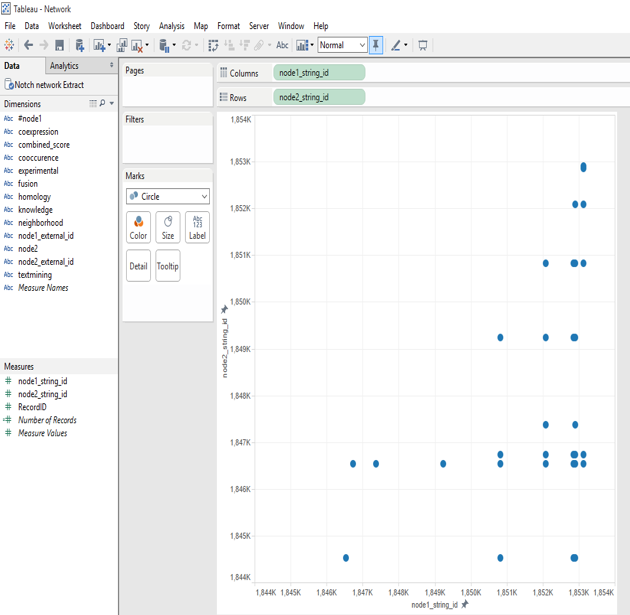630x615 pixels.
Task: Click the Show mark labels Abc icon
Action: tap(282, 45)
